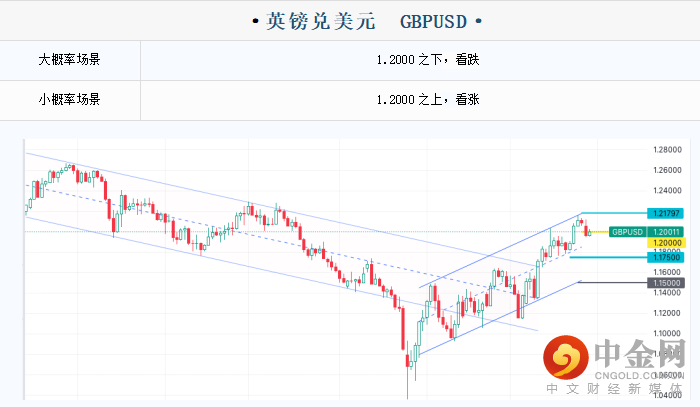Image resolution: width=700 pixels, height=407 pixels.
Task: Click the yellow 1.20000 price label
Action: (664, 242)
